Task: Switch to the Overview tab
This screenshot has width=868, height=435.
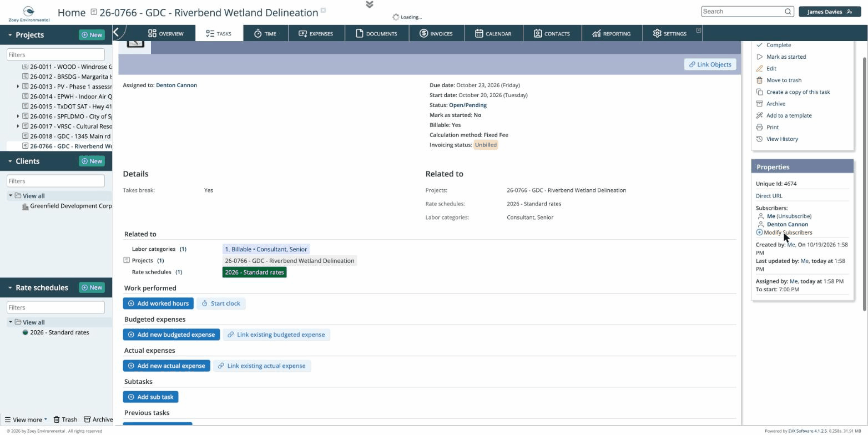Action: [165, 33]
